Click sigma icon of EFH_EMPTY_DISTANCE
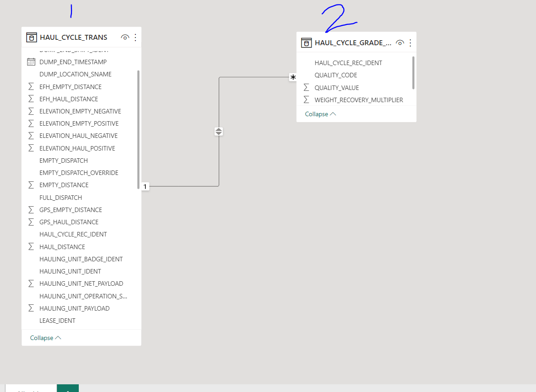This screenshot has width=536, height=392. click(x=31, y=87)
